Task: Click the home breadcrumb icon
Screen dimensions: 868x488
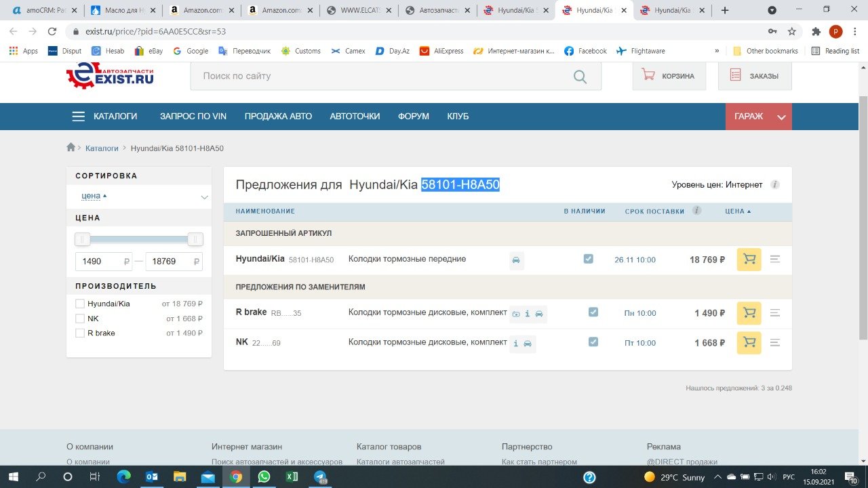Action: [x=71, y=148]
